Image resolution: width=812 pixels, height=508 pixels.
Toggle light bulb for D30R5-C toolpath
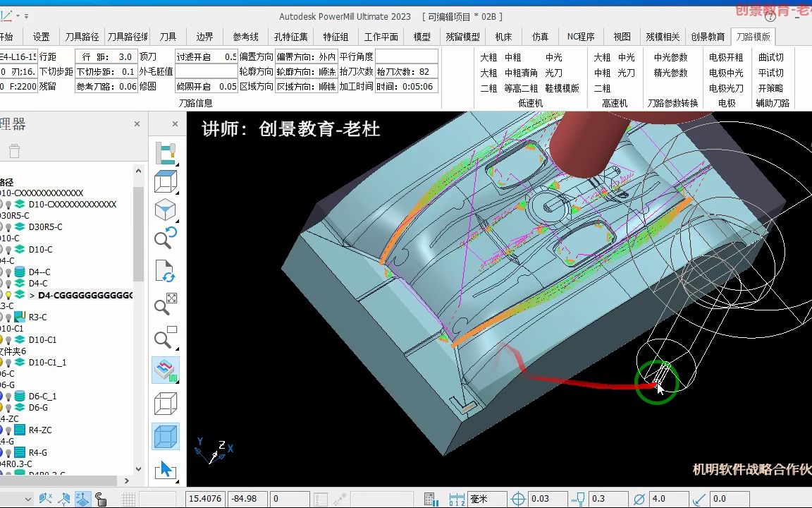(8, 226)
